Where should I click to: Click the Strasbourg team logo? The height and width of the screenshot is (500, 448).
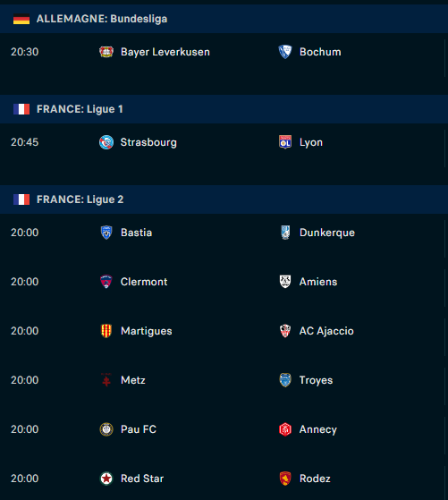[106, 142]
